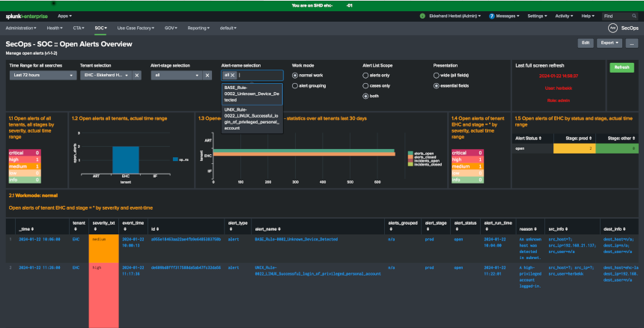The width and height of the screenshot is (644, 328).
Task: Click the Messages notification badge icon
Action: (491, 15)
